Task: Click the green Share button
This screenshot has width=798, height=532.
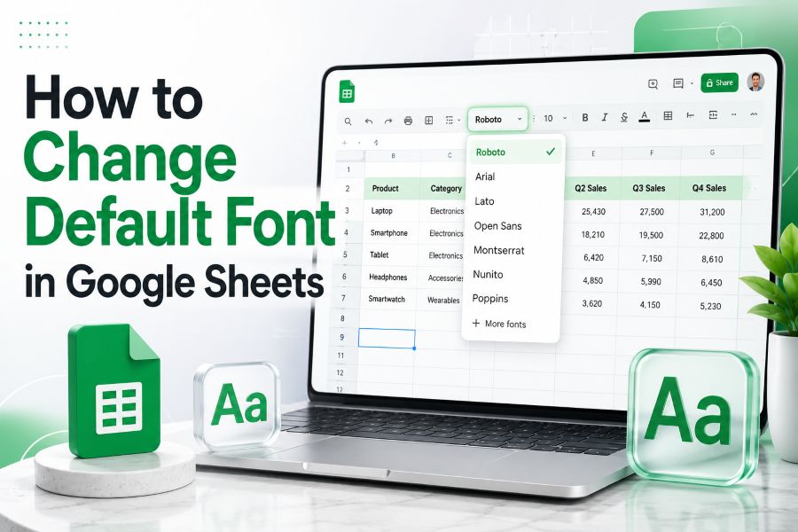Action: 720,82
